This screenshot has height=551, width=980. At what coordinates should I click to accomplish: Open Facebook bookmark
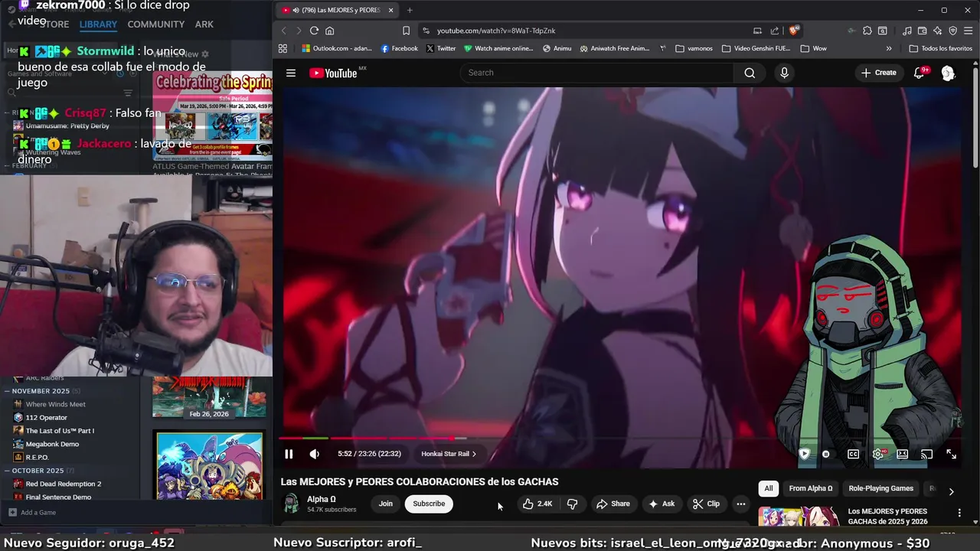(400, 48)
